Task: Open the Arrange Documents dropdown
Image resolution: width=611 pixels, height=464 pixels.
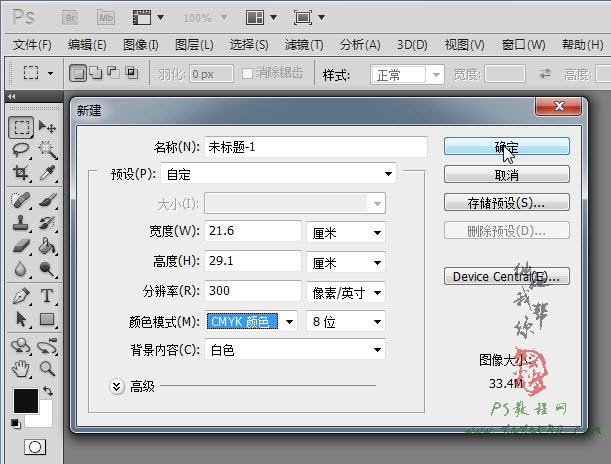Action: 261,18
